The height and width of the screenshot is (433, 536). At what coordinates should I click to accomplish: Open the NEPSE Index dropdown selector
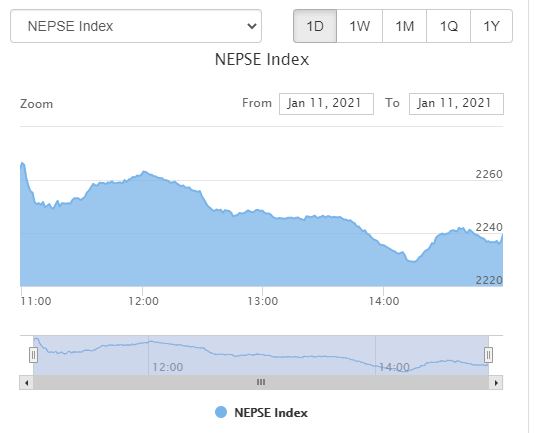[136, 26]
